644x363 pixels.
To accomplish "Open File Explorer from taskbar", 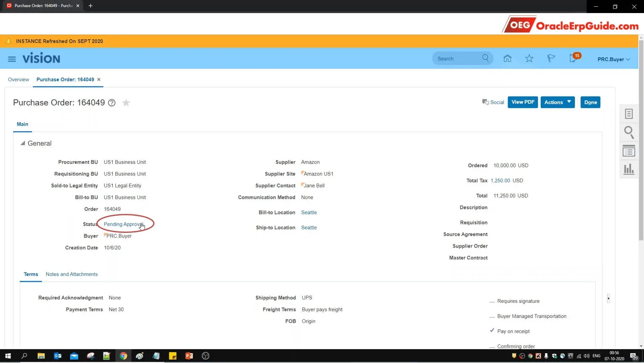I will pos(41,356).
